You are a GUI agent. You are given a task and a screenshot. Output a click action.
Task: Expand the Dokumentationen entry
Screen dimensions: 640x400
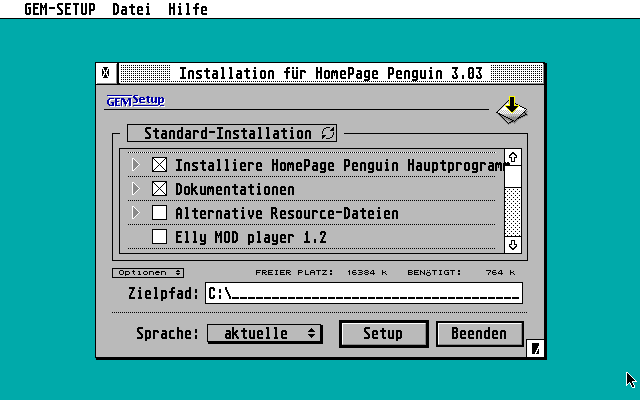[136, 189]
